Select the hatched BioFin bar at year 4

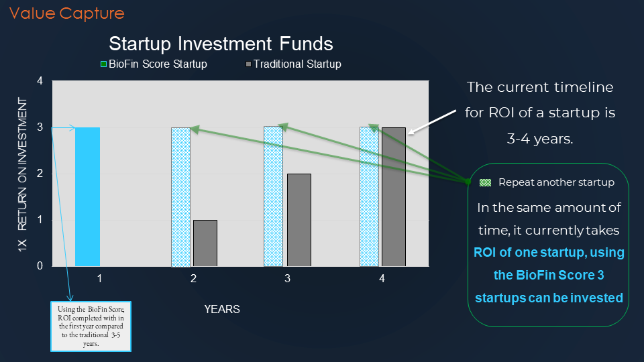click(x=369, y=196)
